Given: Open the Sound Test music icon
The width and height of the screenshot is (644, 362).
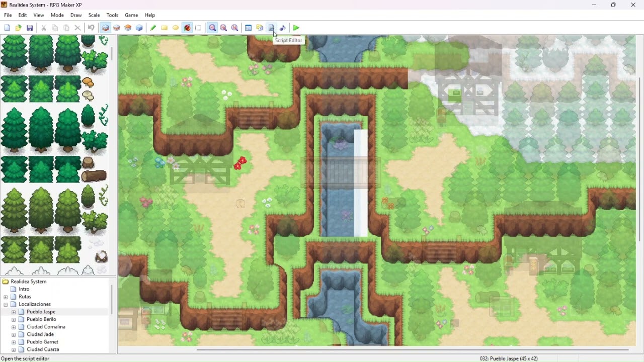Looking at the screenshot, I should (x=282, y=28).
